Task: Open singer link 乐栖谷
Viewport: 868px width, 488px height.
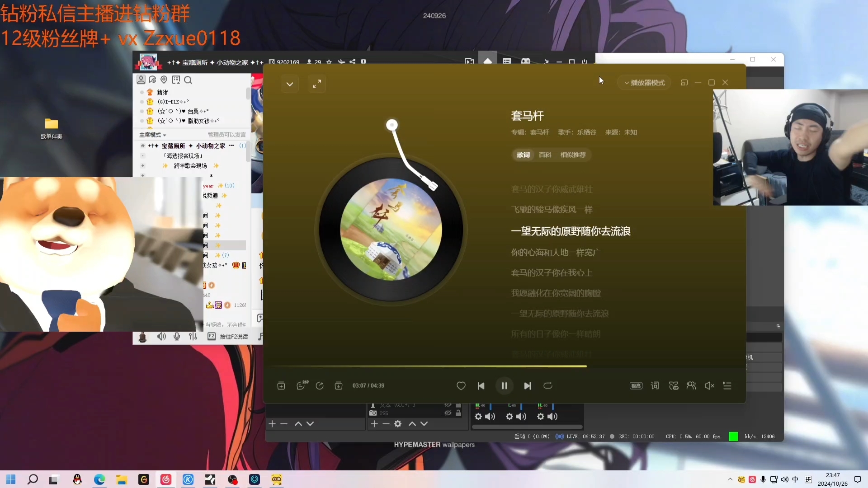Action: pos(586,132)
